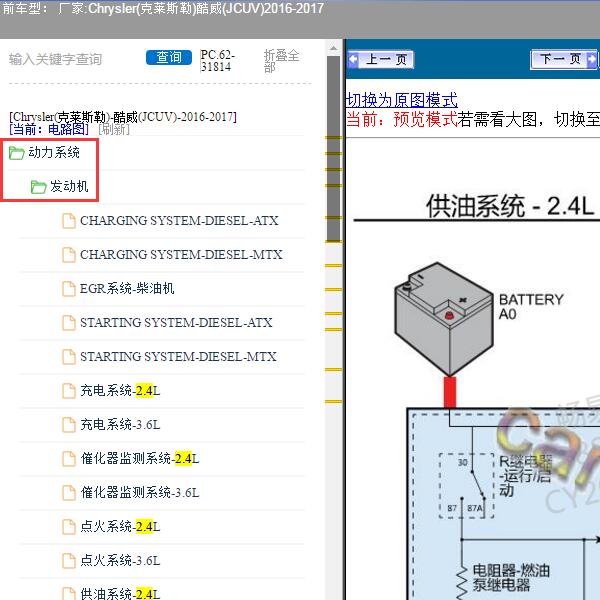Collapse the 发动机 folder
The width and height of the screenshot is (600, 600).
click(x=69, y=186)
